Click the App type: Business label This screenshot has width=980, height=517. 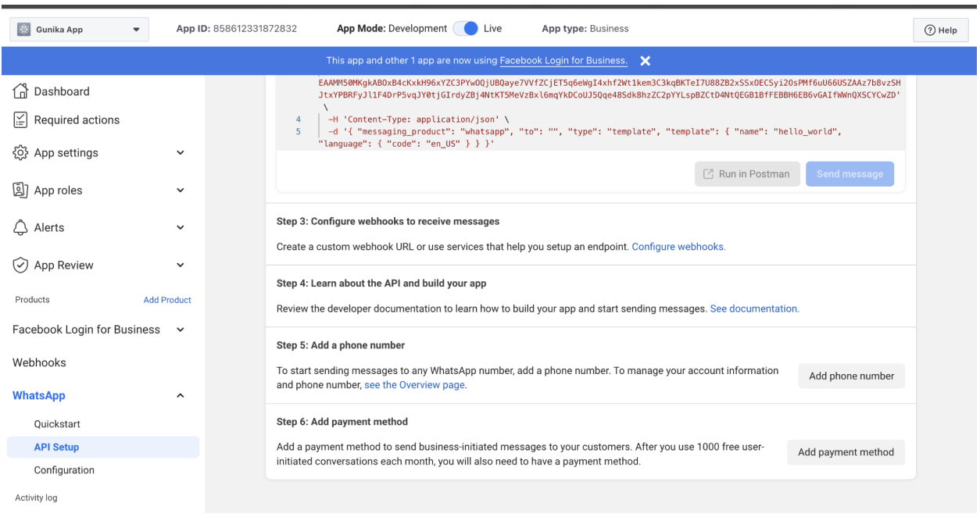[x=585, y=29]
